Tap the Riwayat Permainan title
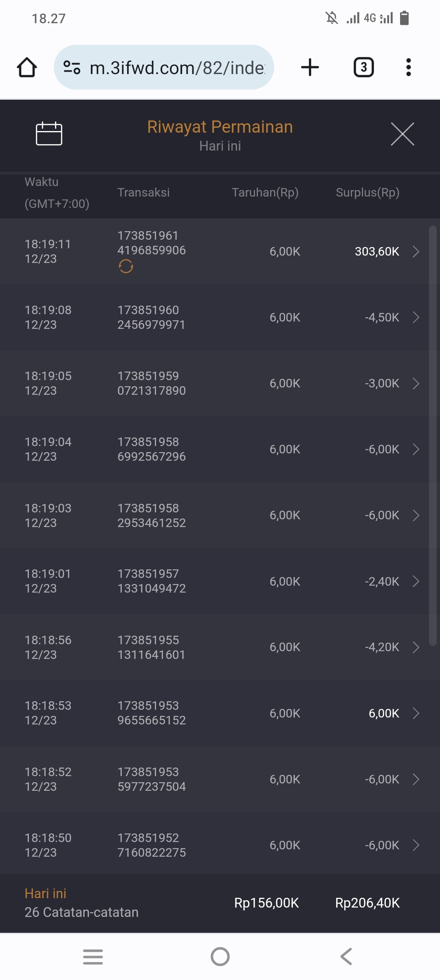Image resolution: width=440 pixels, height=980 pixels. (220, 127)
